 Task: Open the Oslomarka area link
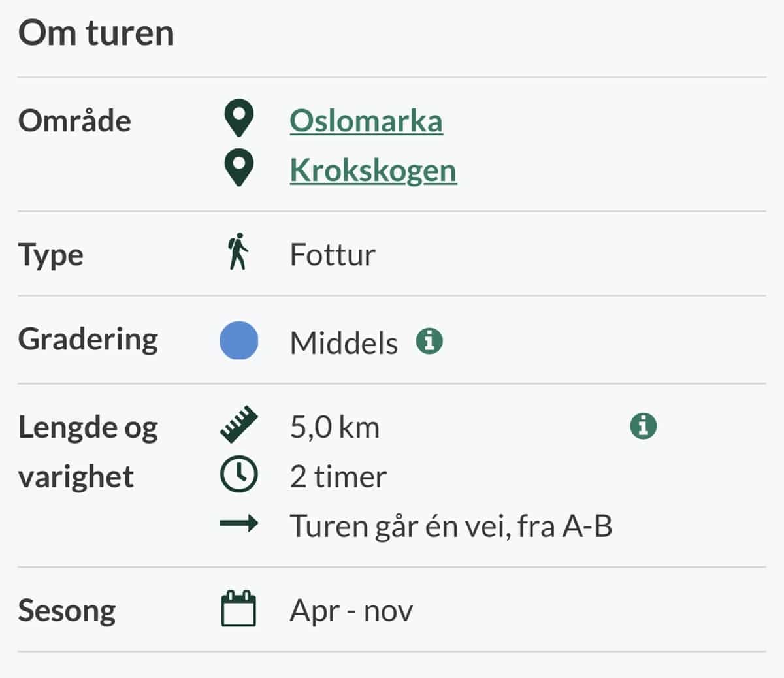coord(366,121)
